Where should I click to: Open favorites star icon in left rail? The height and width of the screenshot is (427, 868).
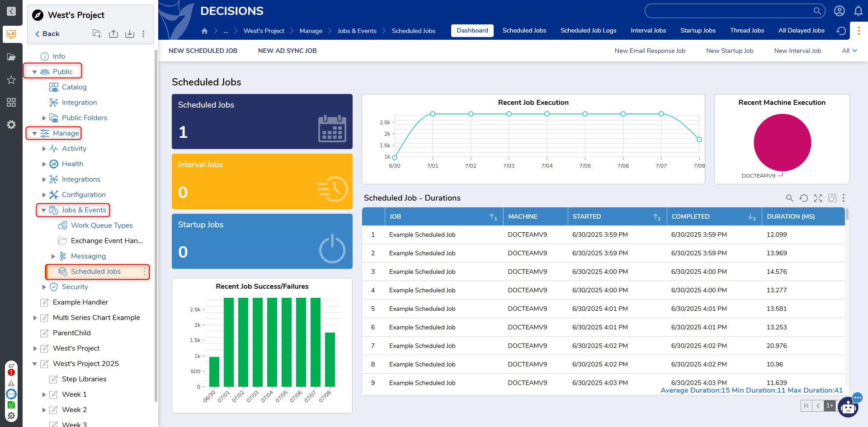[x=11, y=80]
